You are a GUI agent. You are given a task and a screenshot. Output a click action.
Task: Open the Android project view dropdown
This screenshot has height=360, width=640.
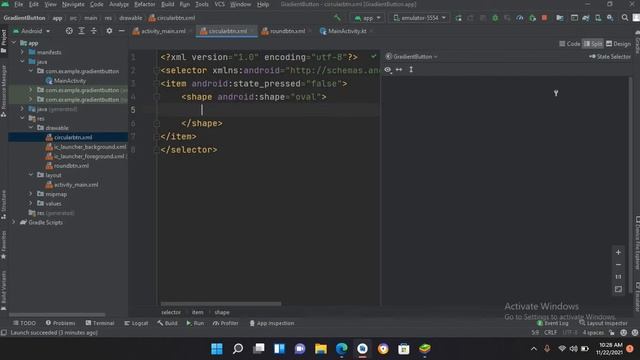tap(31, 31)
